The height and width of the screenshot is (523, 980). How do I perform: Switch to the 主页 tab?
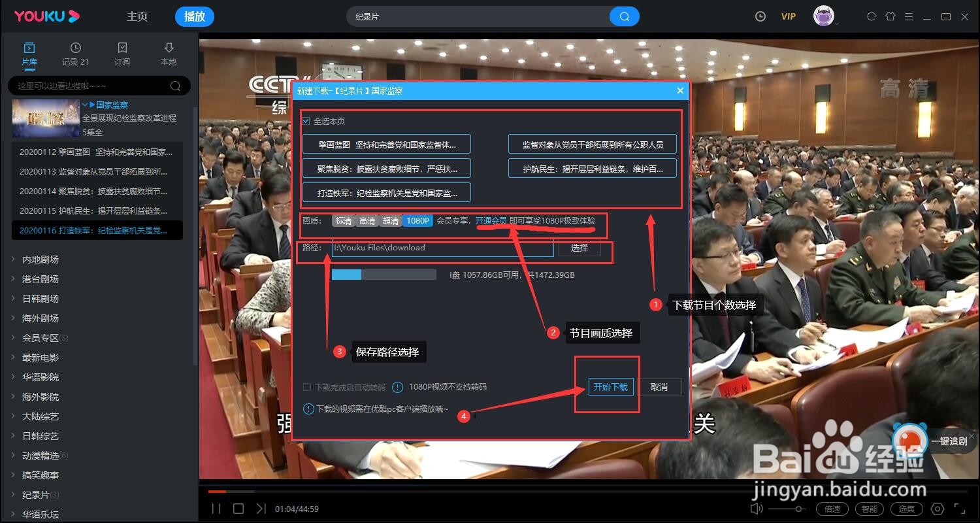click(137, 16)
